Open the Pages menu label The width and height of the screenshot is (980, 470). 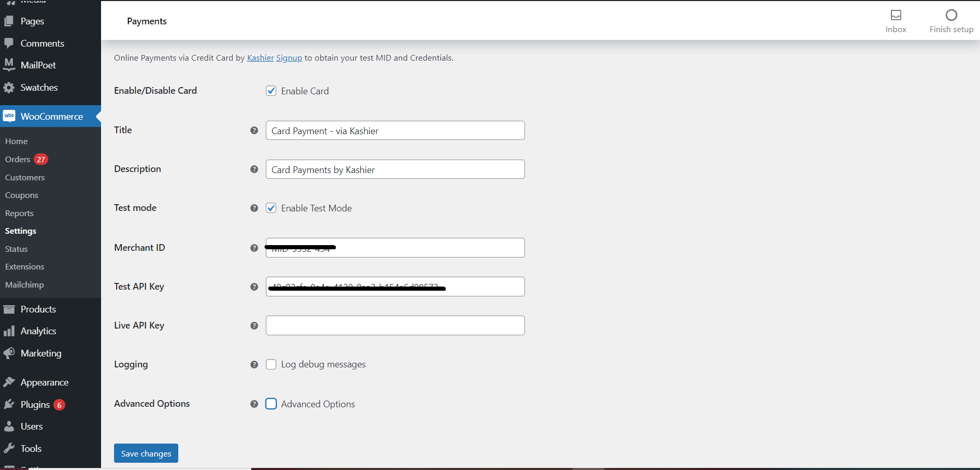click(x=32, y=21)
